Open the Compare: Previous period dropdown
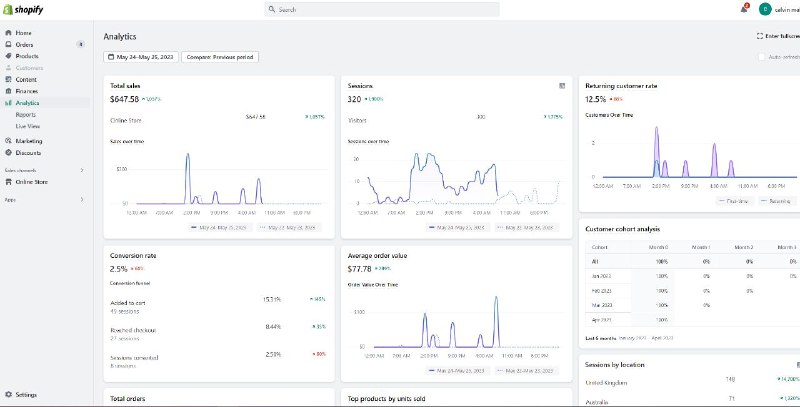The height and width of the screenshot is (407, 800). click(x=220, y=57)
